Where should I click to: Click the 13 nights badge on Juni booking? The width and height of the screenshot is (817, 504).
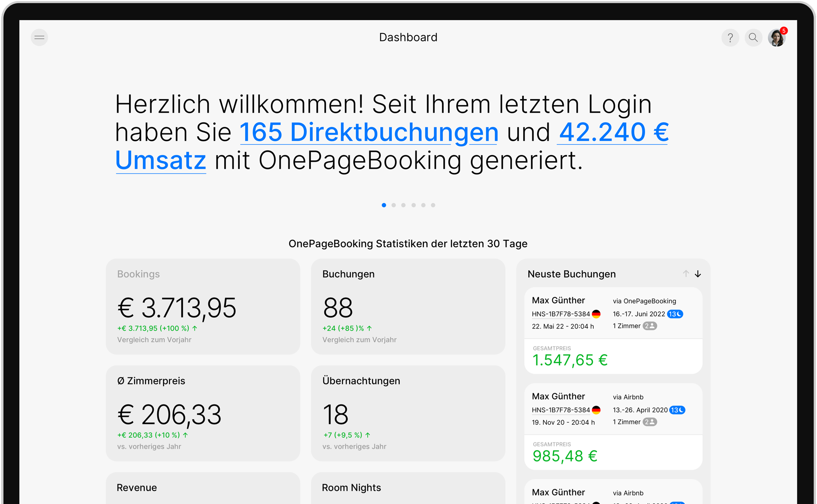pyautogui.click(x=675, y=314)
